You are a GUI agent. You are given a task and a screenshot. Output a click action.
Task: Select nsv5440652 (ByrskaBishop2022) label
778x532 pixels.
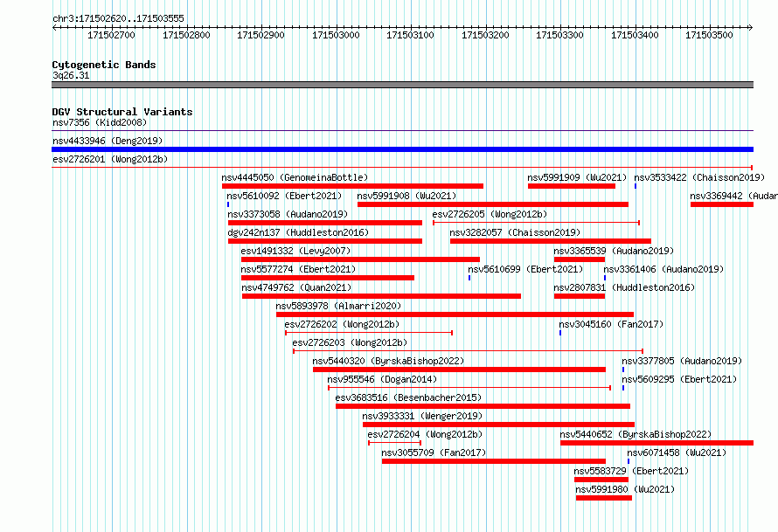point(636,434)
